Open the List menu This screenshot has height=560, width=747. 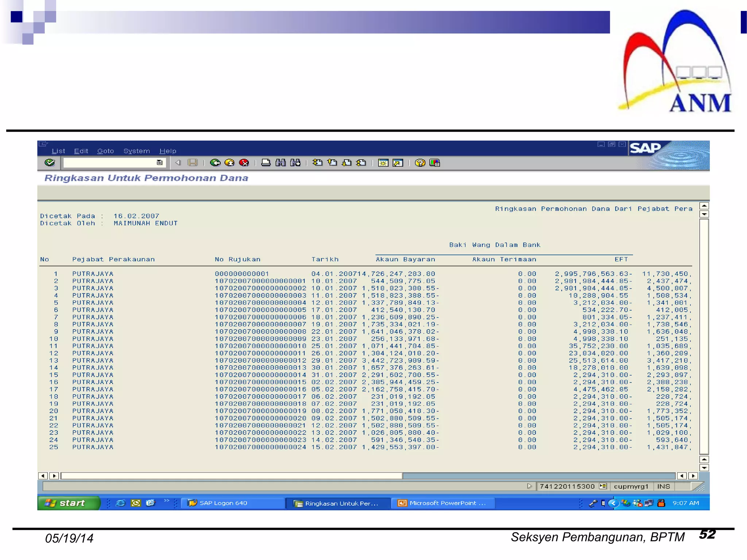click(x=58, y=151)
